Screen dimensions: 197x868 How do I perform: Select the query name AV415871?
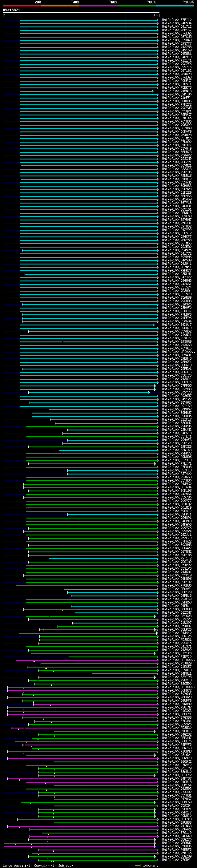(x=11, y=10)
